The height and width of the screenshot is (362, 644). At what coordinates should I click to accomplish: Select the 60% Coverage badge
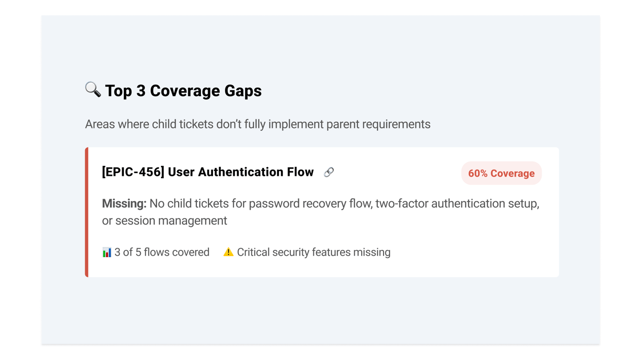coord(501,173)
